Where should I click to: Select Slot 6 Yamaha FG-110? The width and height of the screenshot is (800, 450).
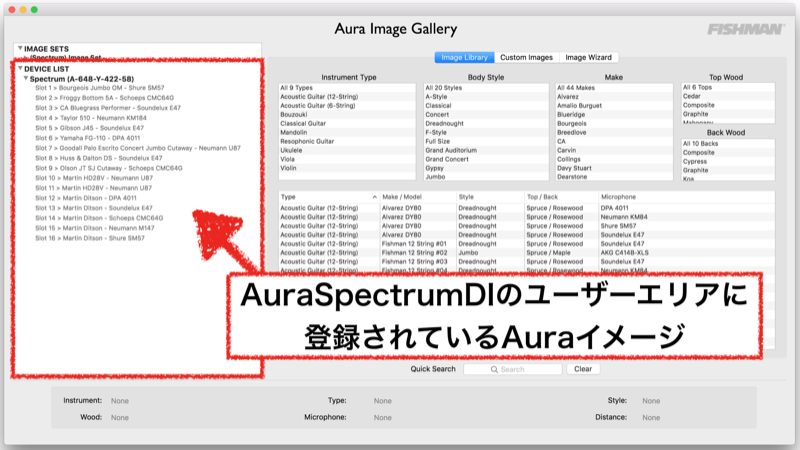click(87, 138)
